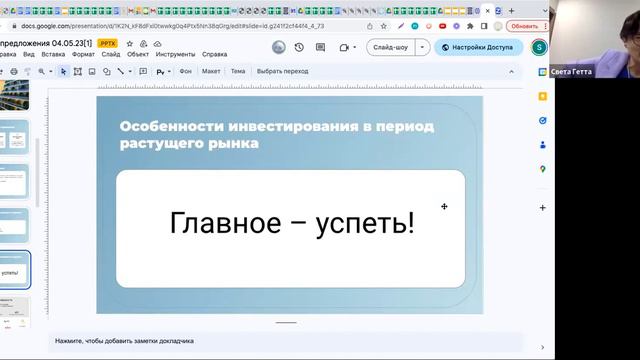Get add-ons with the plus icon
The width and height of the screenshot is (640, 360).
point(542,208)
